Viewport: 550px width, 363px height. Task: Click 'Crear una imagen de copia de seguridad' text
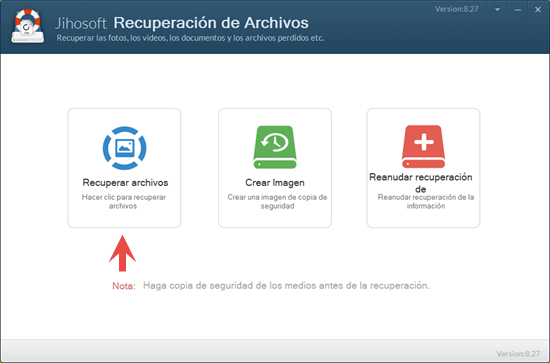pos(277,202)
